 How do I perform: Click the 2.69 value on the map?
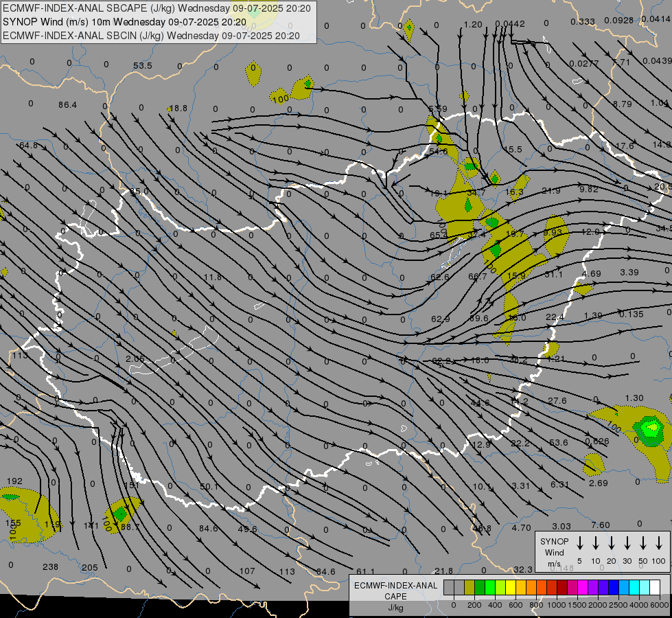pos(599,483)
